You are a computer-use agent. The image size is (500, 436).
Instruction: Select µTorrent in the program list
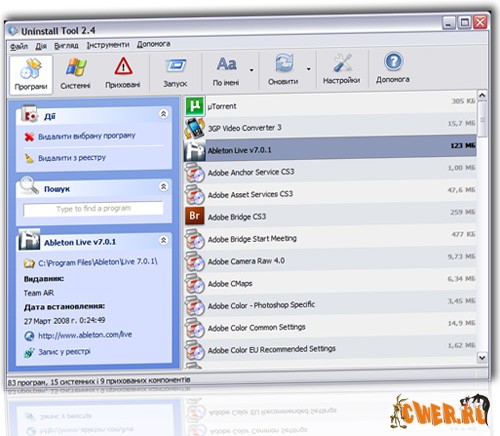pyautogui.click(x=330, y=106)
